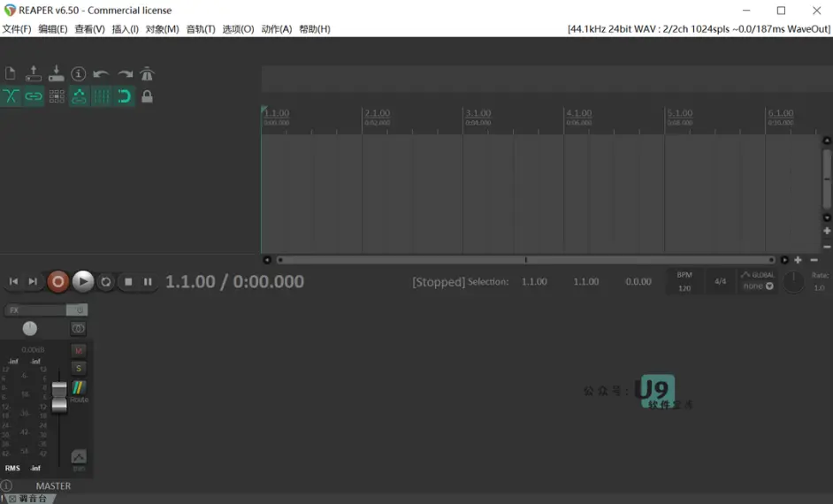Click the 4/4 time signature field
The image size is (833, 504).
click(x=720, y=281)
